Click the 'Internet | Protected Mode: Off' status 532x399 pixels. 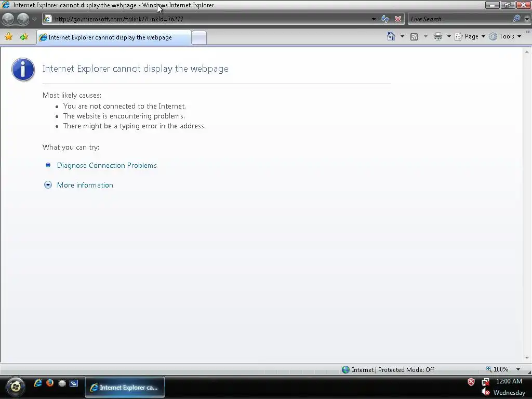(388, 369)
